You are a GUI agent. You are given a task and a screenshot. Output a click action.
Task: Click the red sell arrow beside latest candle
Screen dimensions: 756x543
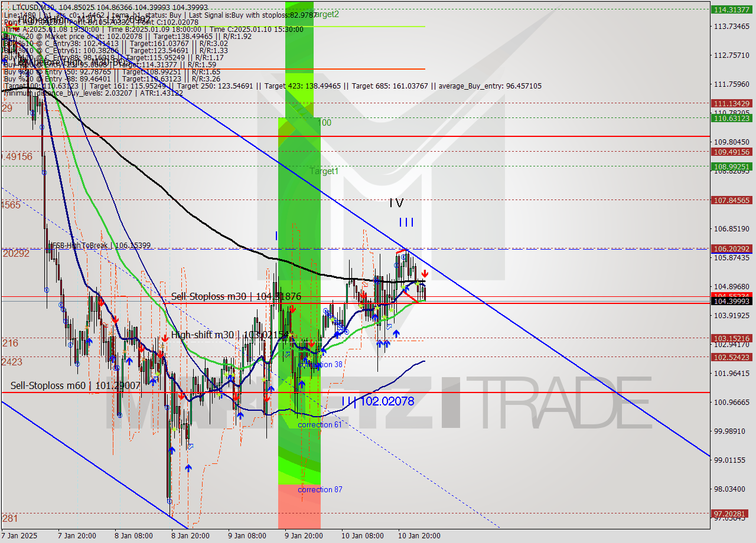pos(425,274)
